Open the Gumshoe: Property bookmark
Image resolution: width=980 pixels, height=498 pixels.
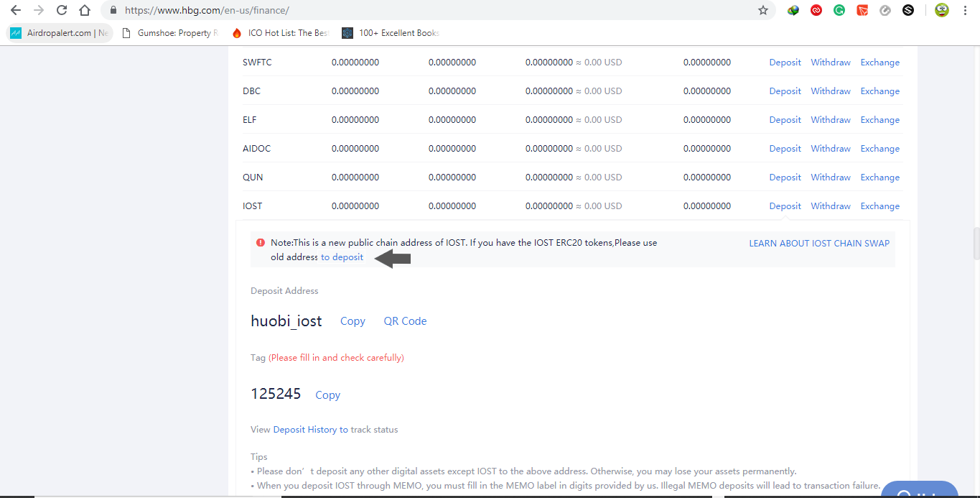click(171, 33)
